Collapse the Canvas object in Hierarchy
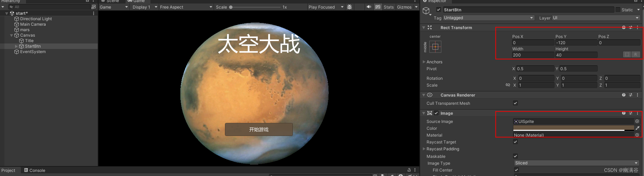 12,35
